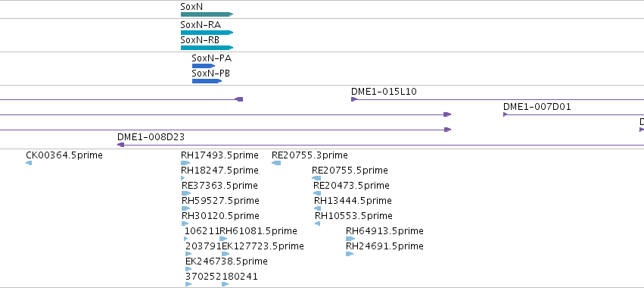Click the RH13444.5prime EST label
Image resolution: width=644 pixels, height=288 pixels.
click(x=353, y=201)
